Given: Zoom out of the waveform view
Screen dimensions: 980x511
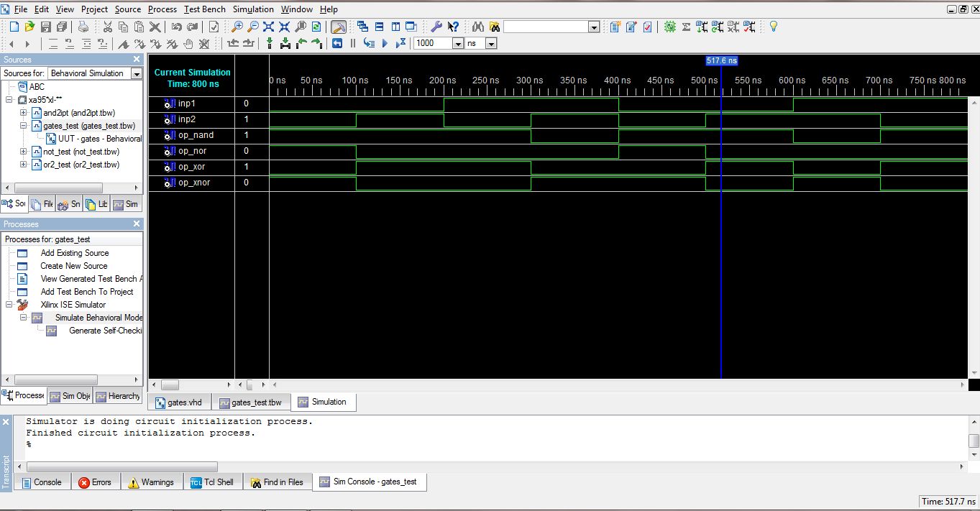Looking at the screenshot, I should coord(252,27).
